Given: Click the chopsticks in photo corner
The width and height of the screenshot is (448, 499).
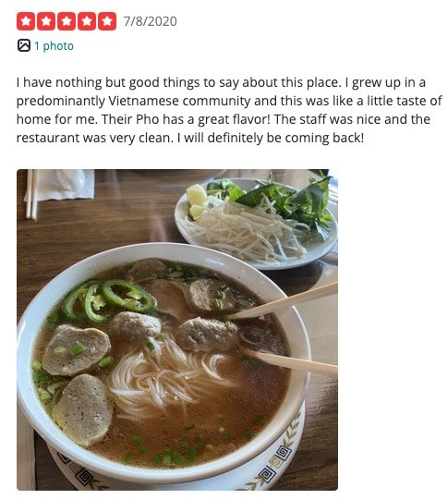Looking at the screenshot, I should coord(31,194).
